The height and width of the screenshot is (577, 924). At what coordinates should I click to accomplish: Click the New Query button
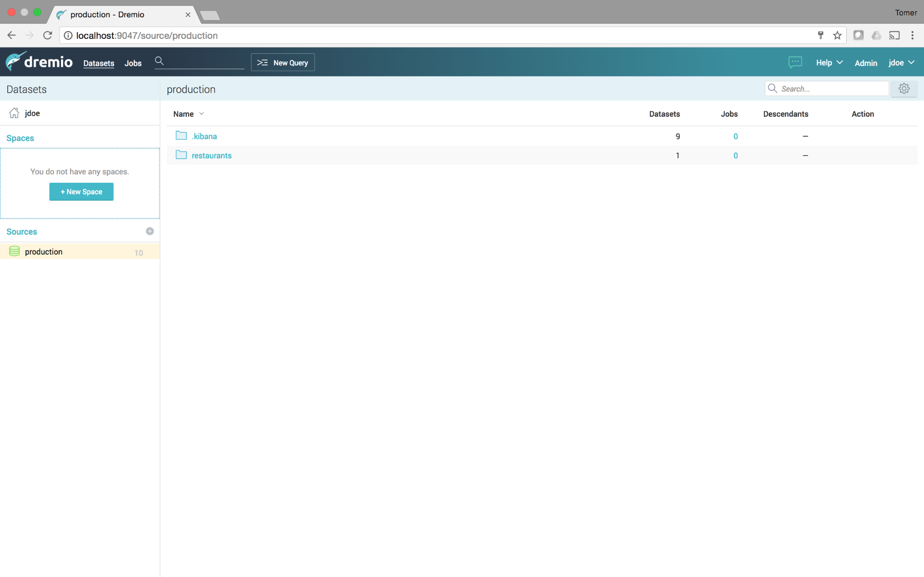point(283,63)
